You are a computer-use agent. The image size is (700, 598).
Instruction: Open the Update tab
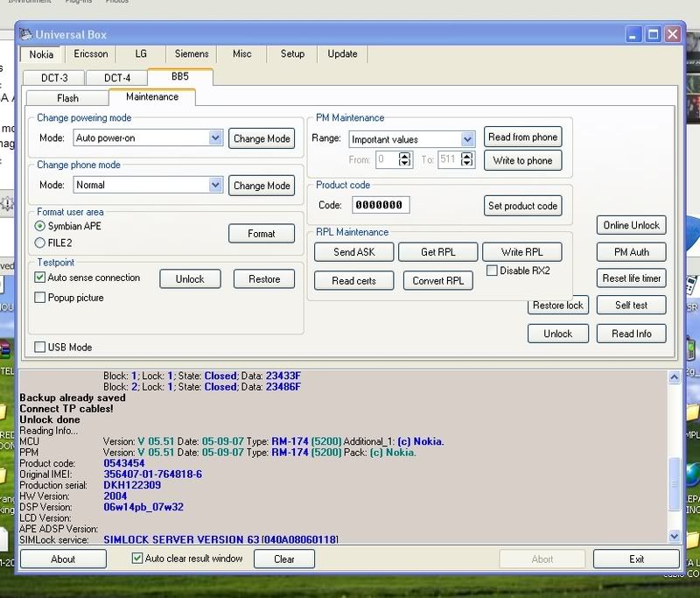click(x=342, y=54)
